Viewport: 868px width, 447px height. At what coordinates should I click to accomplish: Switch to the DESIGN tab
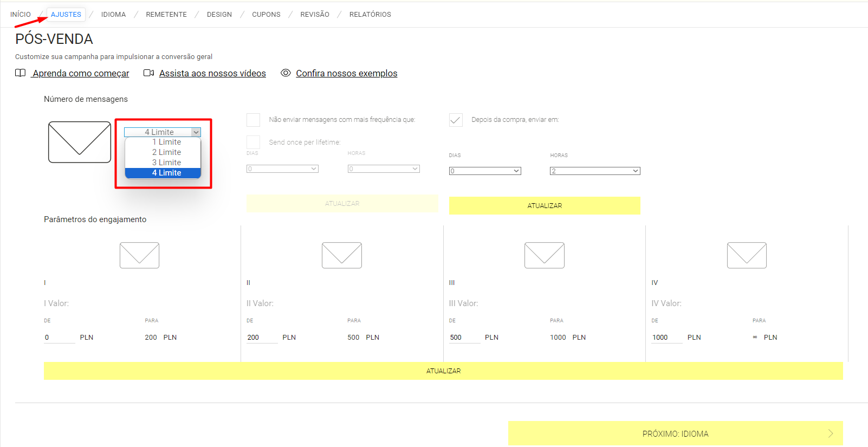[x=219, y=15]
